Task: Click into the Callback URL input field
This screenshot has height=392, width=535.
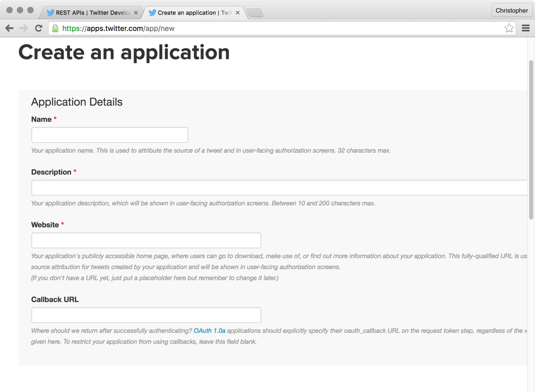Action: tap(146, 315)
